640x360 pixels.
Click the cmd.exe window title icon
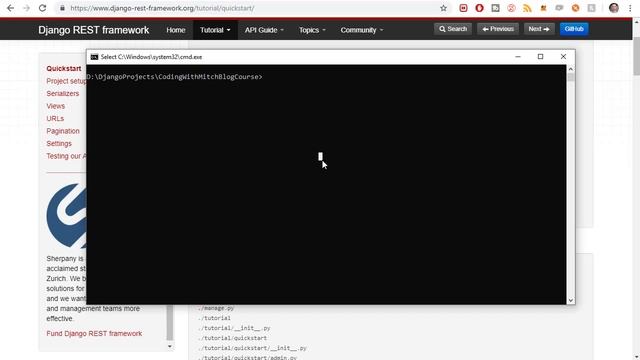[94, 57]
